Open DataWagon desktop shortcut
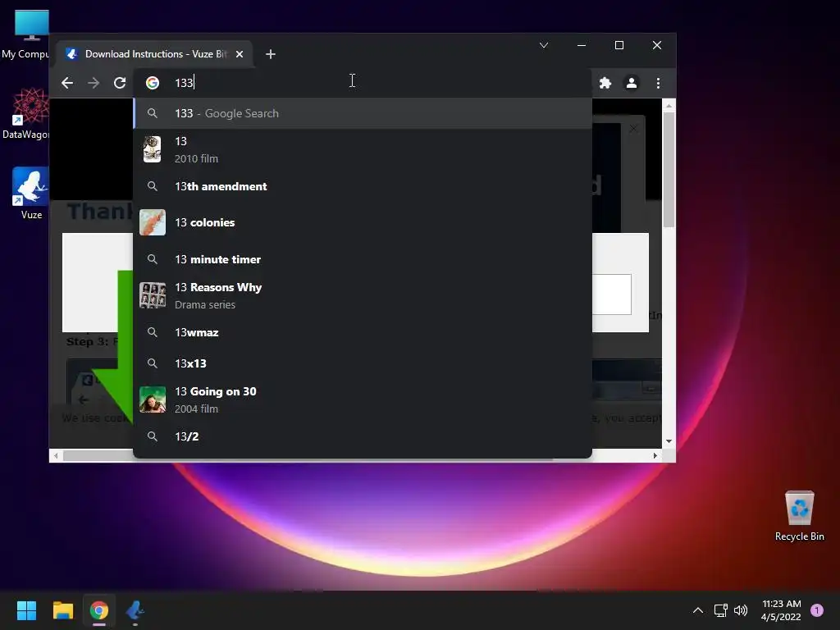This screenshot has height=630, width=840. pos(30,114)
